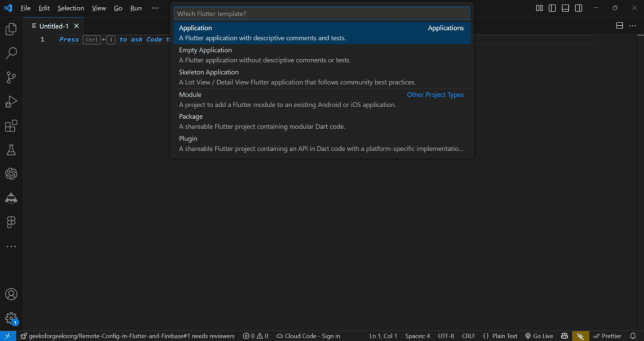Screen dimensions: 644x341
Task: Choose the Plugin template
Action: coord(322,144)
